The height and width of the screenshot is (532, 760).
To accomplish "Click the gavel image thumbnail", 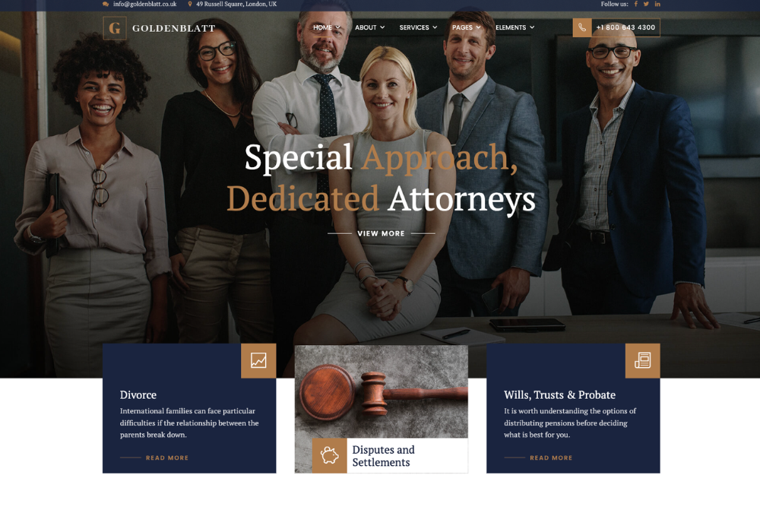I will 382,391.
